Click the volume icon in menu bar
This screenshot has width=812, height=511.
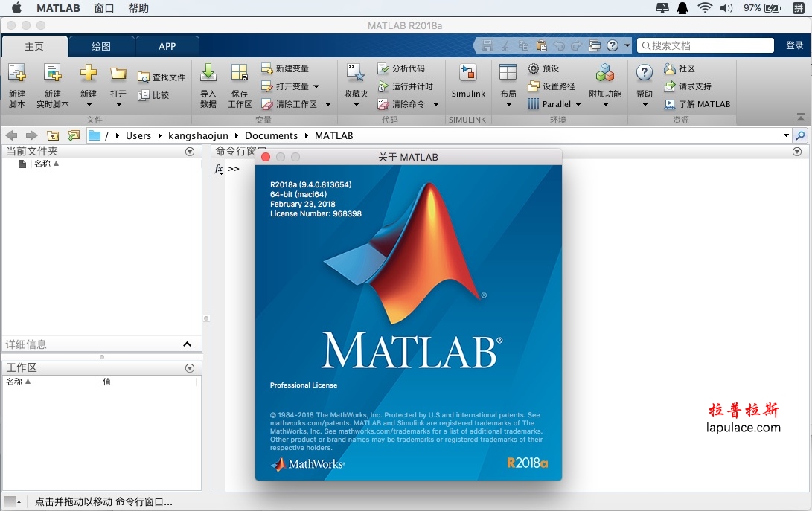726,8
